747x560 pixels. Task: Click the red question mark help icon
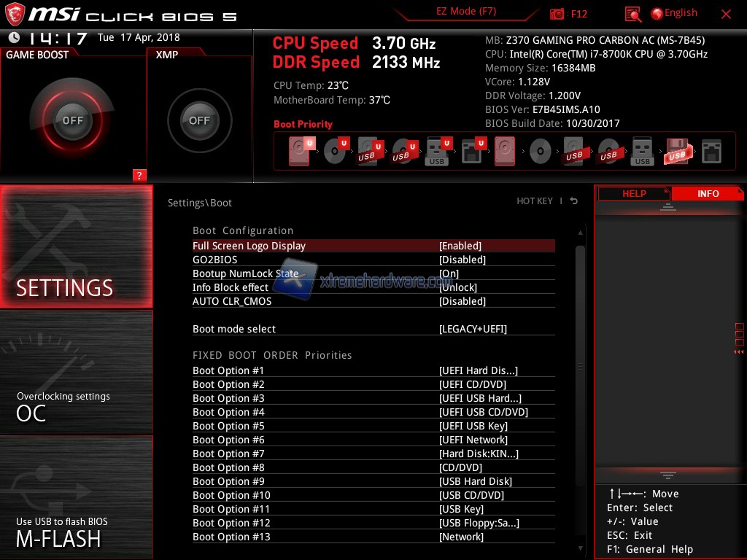(x=139, y=175)
